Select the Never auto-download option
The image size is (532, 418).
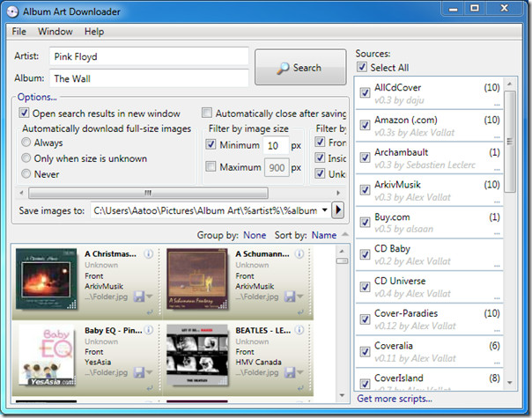click(26, 173)
